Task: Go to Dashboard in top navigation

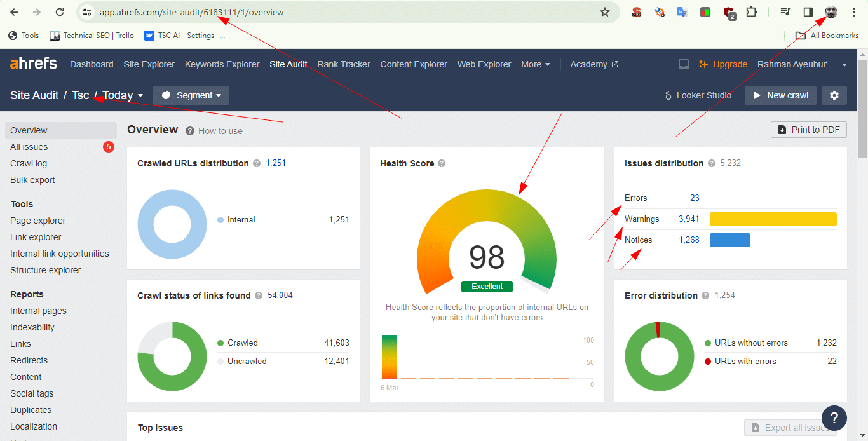Action: pyautogui.click(x=92, y=64)
